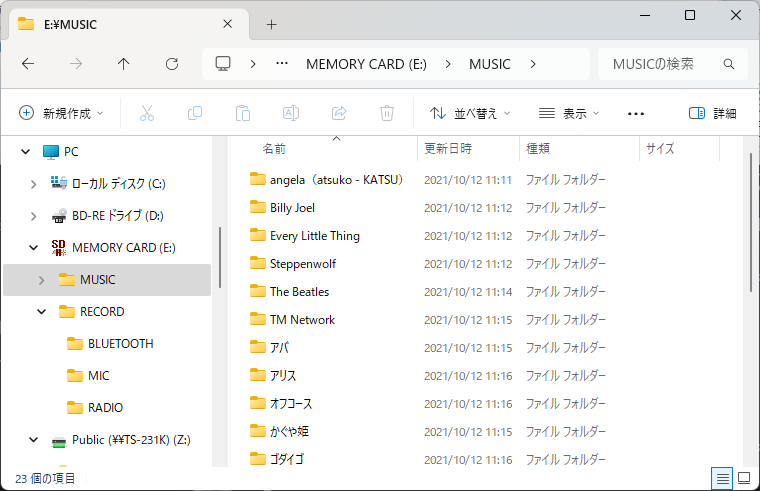Select the Every Little Thing folder
Image resolution: width=760 pixels, height=491 pixels.
pos(315,236)
